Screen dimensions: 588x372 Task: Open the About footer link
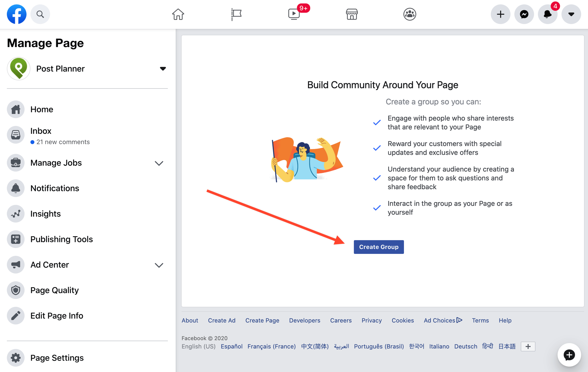click(190, 320)
